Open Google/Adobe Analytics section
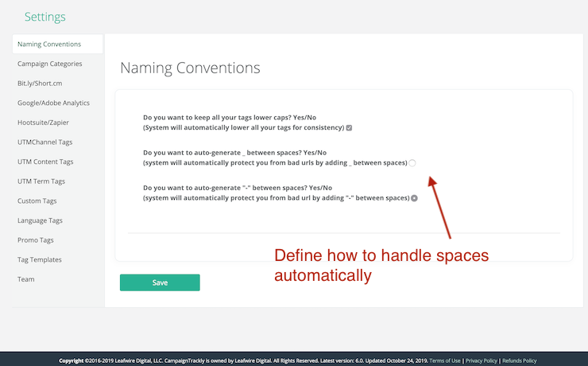 pos(53,103)
